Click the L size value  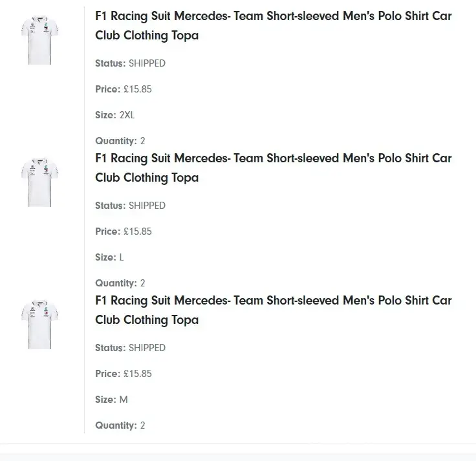coord(122,257)
